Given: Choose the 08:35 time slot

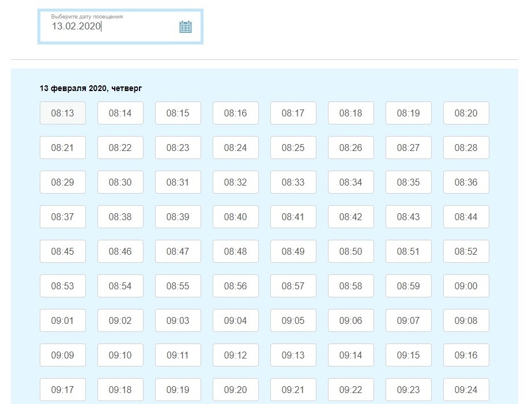Looking at the screenshot, I should tap(409, 182).
